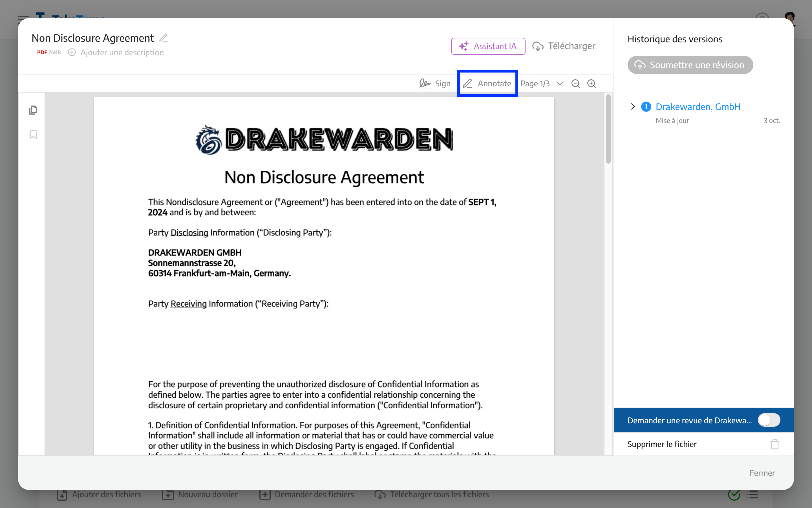Expand the Drakewarden, GmbH version entry

pos(633,106)
